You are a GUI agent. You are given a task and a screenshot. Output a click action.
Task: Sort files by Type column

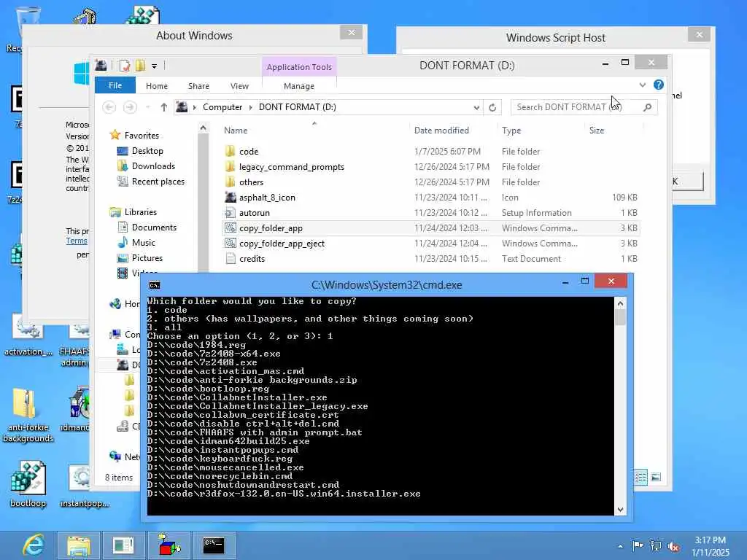click(511, 131)
